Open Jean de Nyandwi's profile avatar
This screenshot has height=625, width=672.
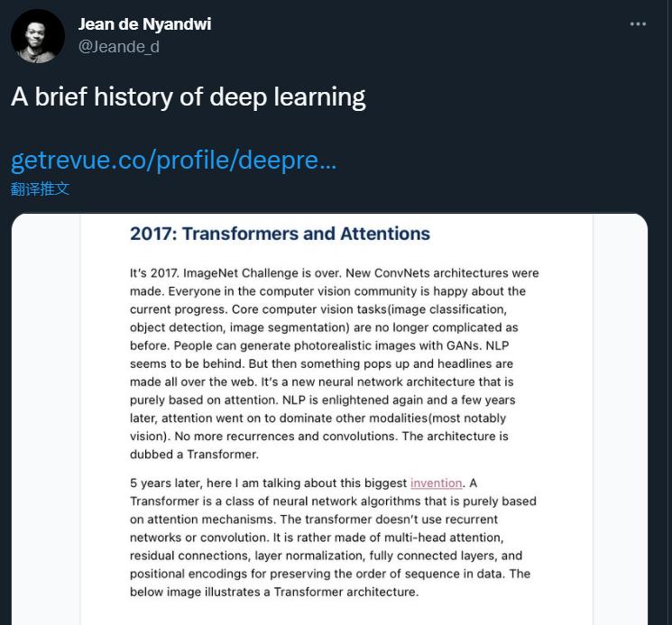(37, 36)
